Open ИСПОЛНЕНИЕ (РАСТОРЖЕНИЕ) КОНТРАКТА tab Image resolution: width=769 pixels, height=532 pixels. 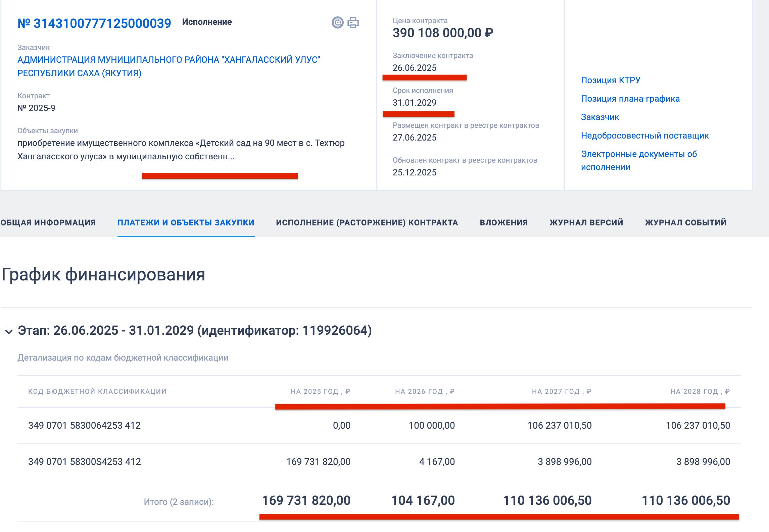coord(367,222)
